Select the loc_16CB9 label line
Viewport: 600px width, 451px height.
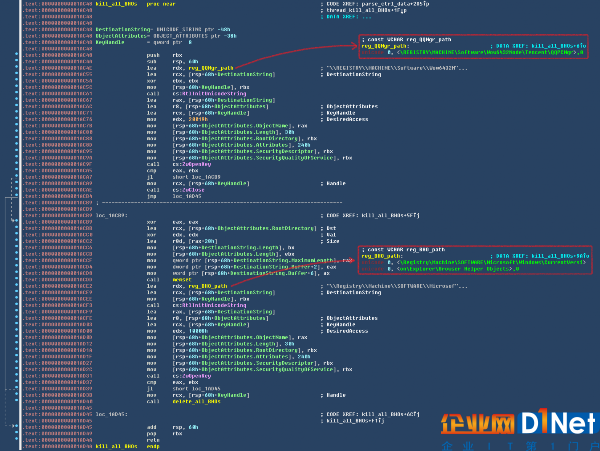click(x=112, y=215)
